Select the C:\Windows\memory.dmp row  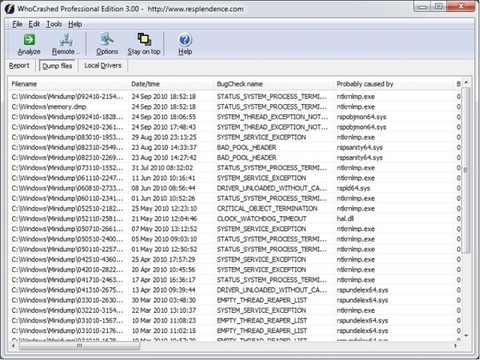coord(234,107)
